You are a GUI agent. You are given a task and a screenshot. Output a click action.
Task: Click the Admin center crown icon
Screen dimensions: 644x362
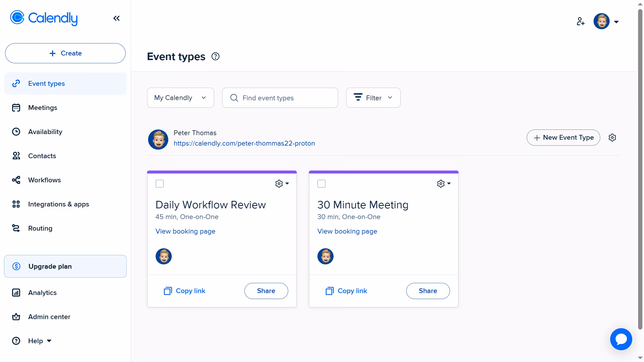pos(16,317)
